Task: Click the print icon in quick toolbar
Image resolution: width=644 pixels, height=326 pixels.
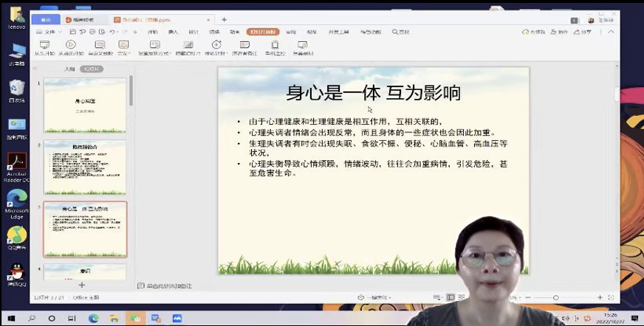Action: (x=92, y=32)
